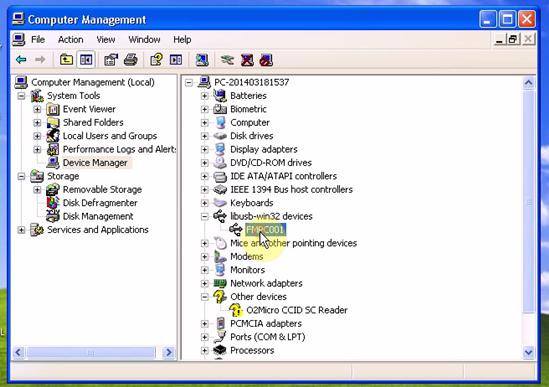Screen dimensions: 549x387
Task: Select DVD/CD-ROM drives category
Action: point(271,163)
